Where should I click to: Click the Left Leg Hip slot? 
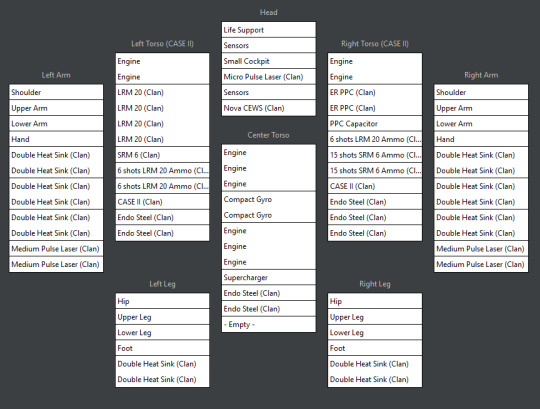point(163,301)
